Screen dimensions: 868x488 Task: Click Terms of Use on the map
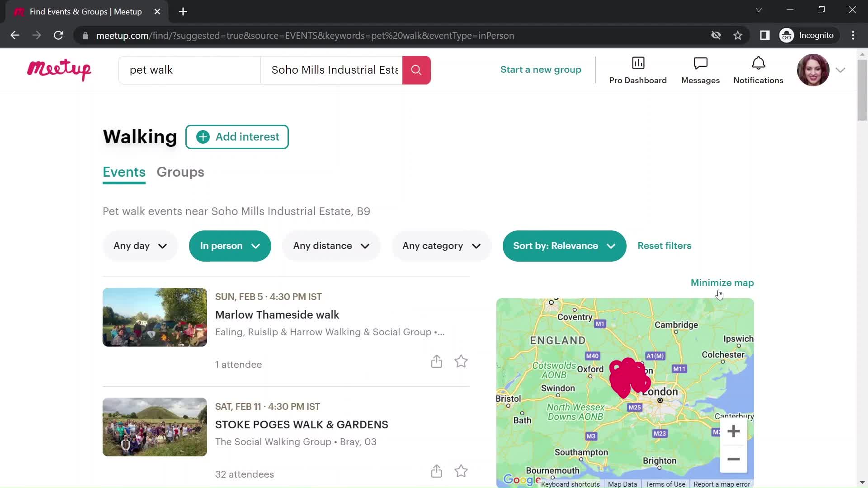pos(665,484)
